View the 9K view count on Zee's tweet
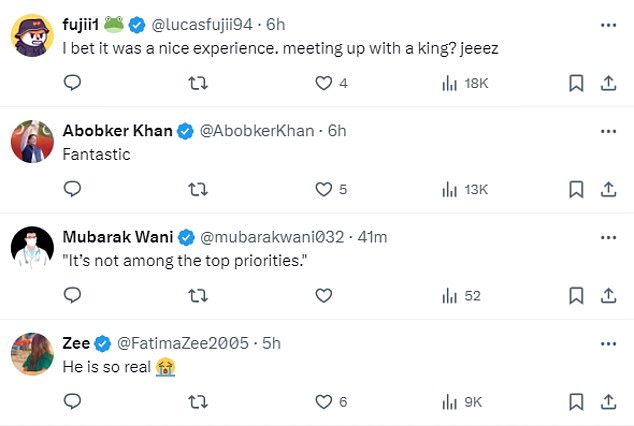Image resolution: width=634 pixels, height=426 pixels. (x=462, y=402)
